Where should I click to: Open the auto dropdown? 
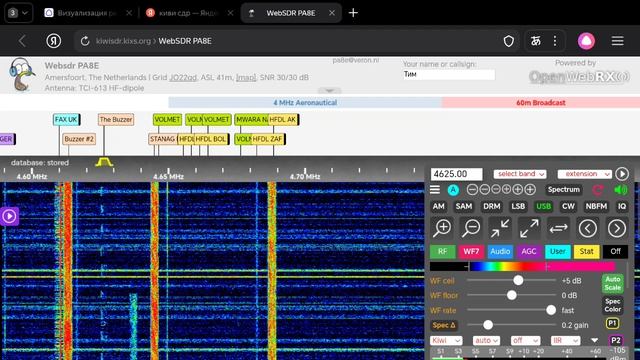(x=486, y=340)
